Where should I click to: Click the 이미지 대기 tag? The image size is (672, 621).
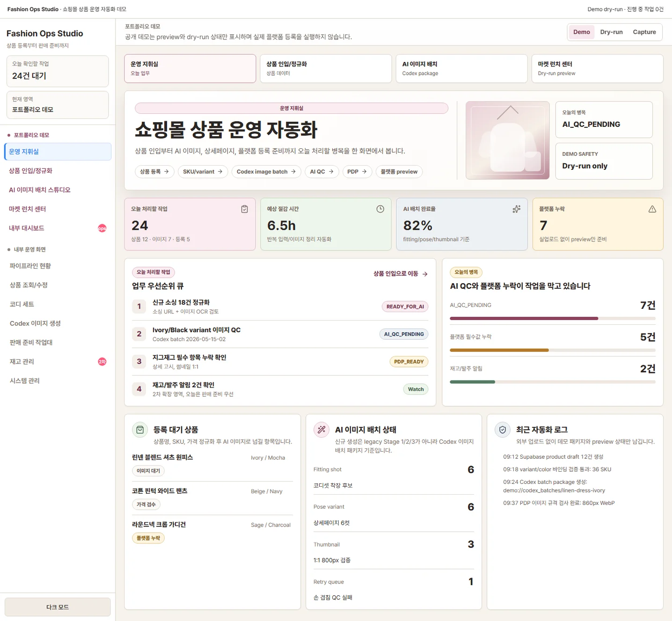[148, 471]
